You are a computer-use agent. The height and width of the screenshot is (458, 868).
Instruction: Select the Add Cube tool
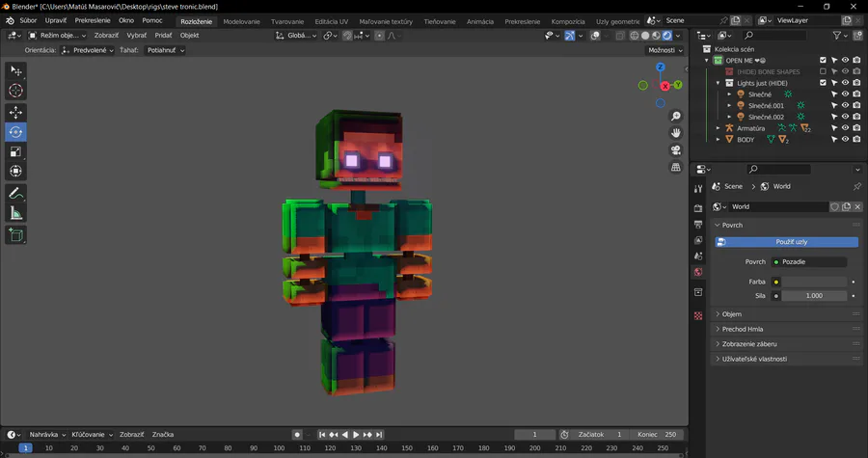pyautogui.click(x=15, y=235)
